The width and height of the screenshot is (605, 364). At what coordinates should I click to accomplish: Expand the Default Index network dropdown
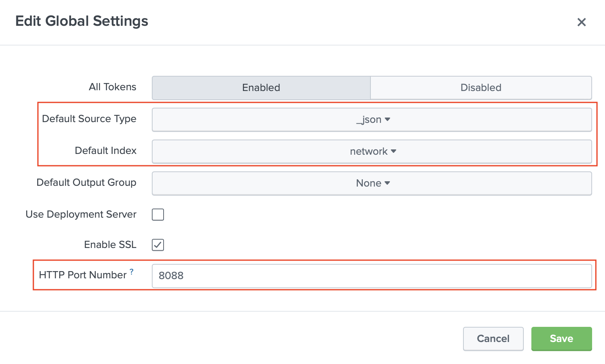(372, 152)
